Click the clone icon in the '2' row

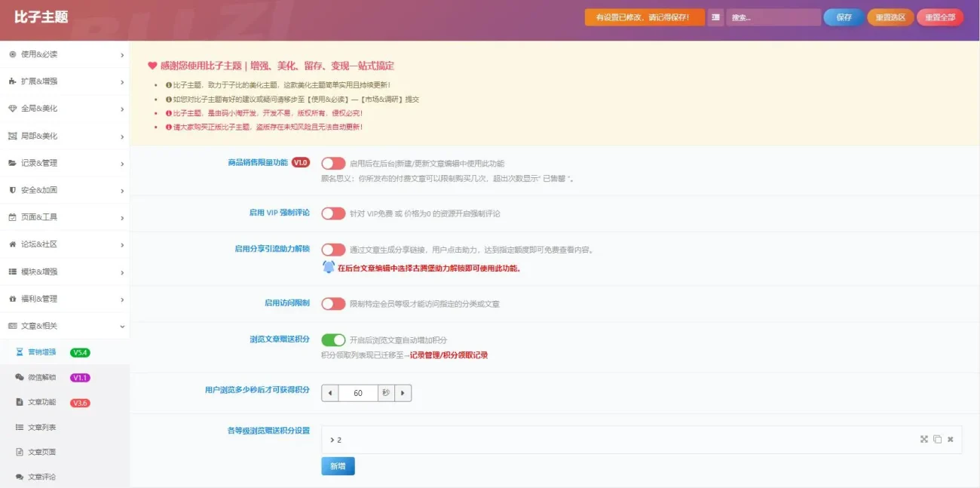[937, 439]
